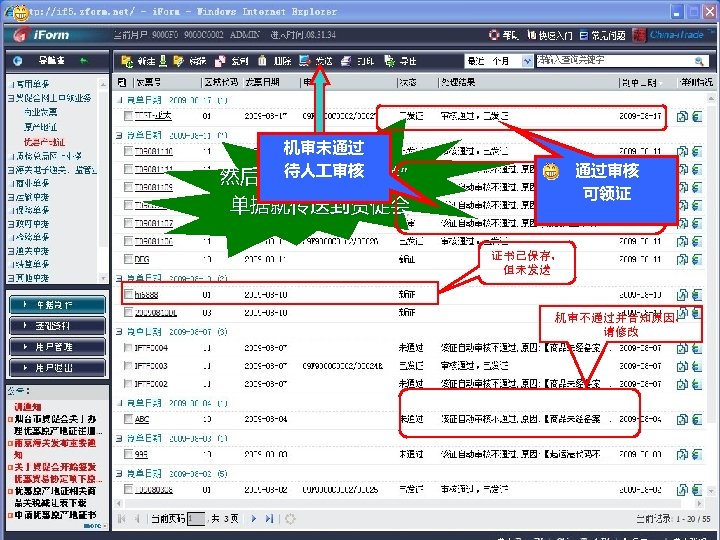Tick the checkbox for row 2009081001
Image resolution: width=720 pixels, height=540 pixels.
(128, 312)
